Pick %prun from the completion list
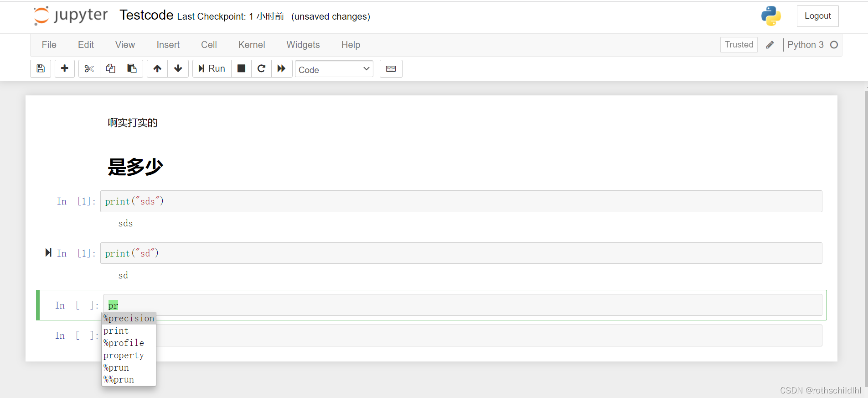 (129, 367)
